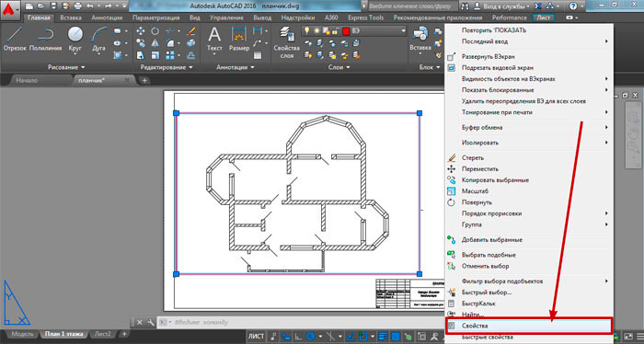
Task: Expand the Редактирование panel dropdown
Action: [x=167, y=67]
